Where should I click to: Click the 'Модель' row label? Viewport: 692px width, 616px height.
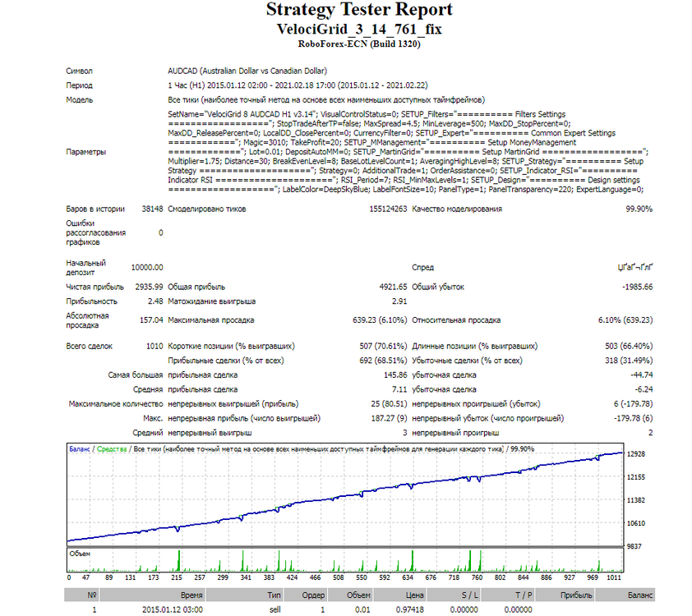coord(80,100)
